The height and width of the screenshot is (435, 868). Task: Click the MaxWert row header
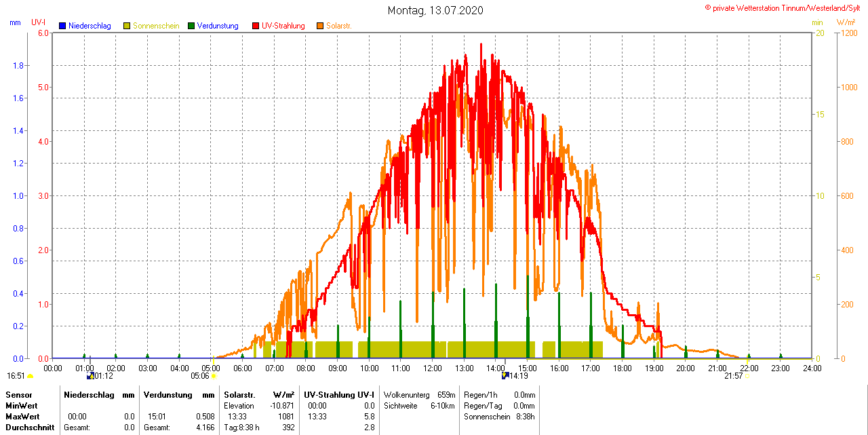click(22, 417)
